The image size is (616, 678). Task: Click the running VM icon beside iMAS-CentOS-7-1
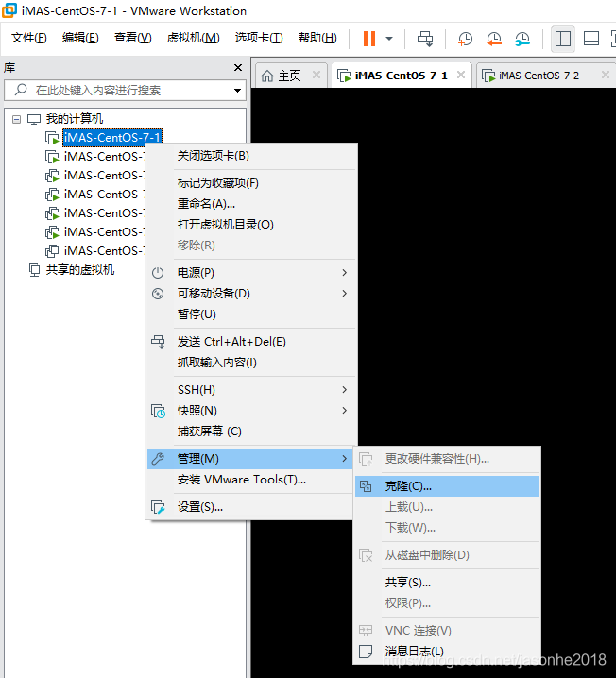[52, 138]
